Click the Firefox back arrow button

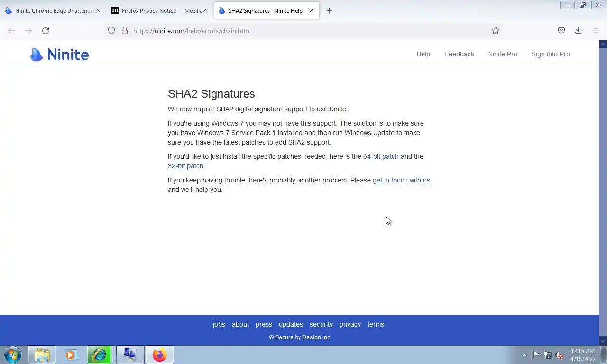click(11, 30)
